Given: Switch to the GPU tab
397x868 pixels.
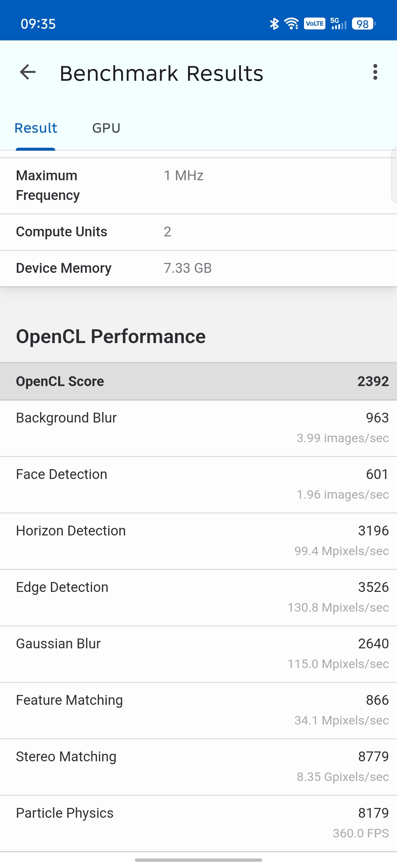Looking at the screenshot, I should [x=106, y=128].
